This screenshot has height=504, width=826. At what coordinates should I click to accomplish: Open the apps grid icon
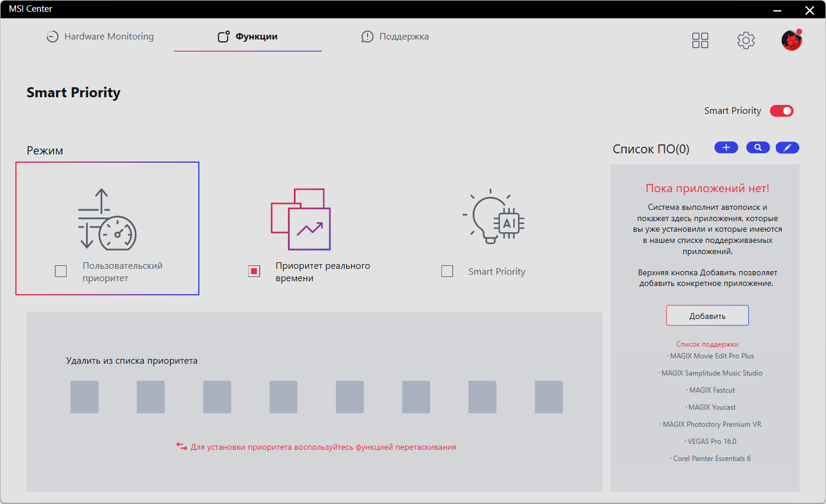point(700,40)
